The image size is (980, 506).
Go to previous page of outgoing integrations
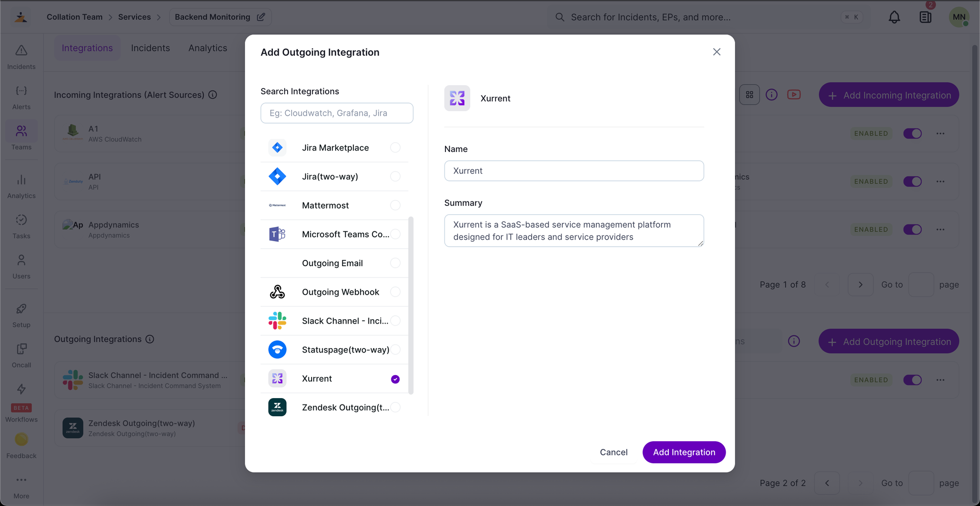[827, 483]
